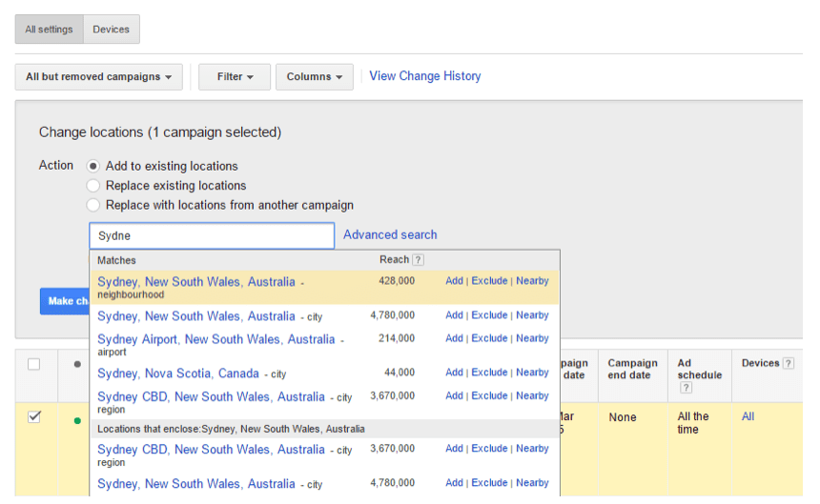Click the Advanced search link
The image size is (820, 504).
click(x=390, y=234)
